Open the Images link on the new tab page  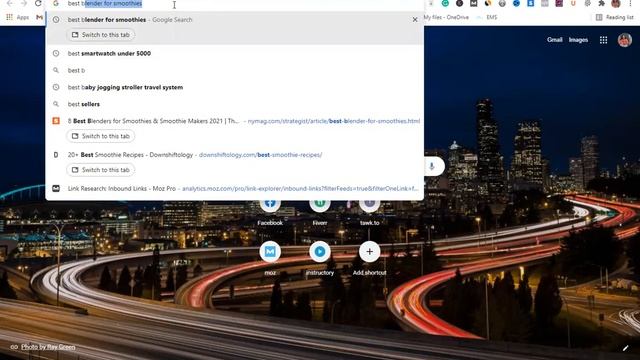578,40
